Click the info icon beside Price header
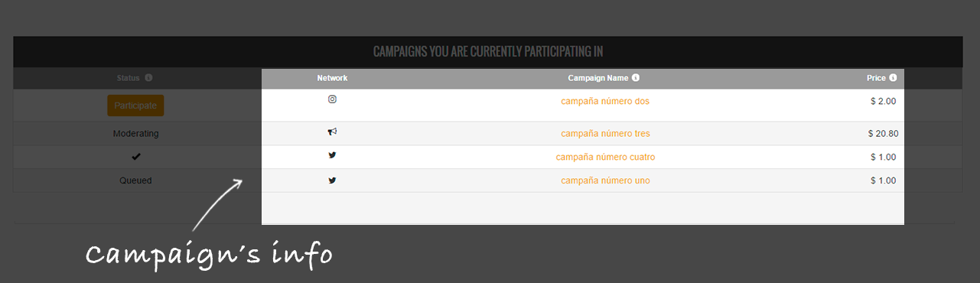Viewport: 980px width, 283px height. [893, 78]
